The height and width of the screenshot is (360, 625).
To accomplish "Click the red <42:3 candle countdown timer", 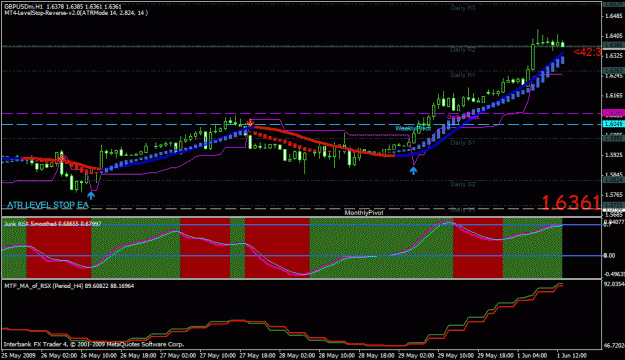I will [x=587, y=52].
